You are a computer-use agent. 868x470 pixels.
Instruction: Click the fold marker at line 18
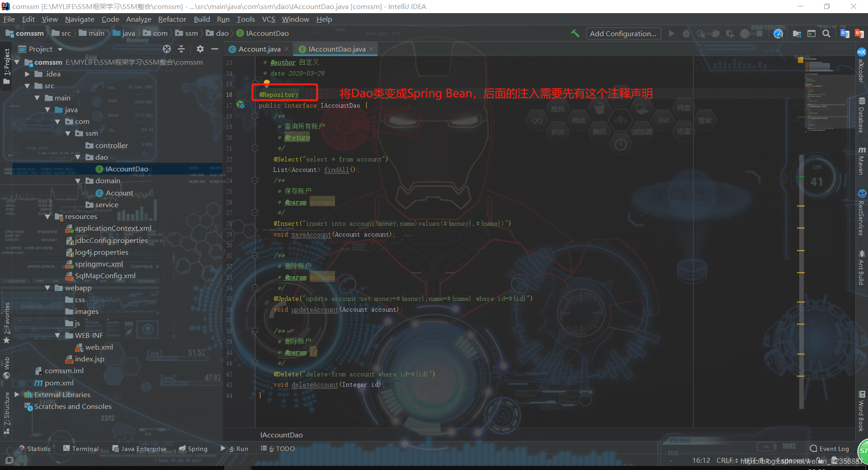(x=255, y=116)
